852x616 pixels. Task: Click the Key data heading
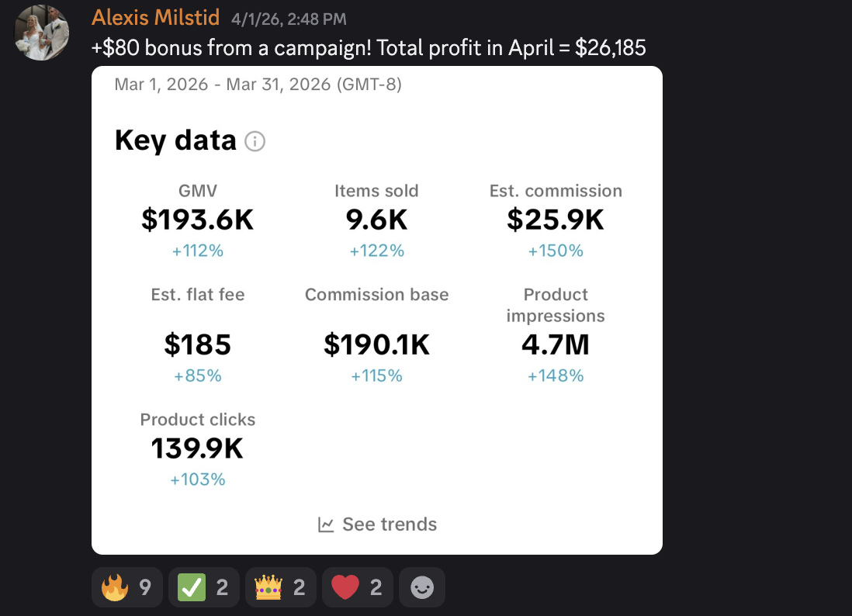click(x=175, y=140)
